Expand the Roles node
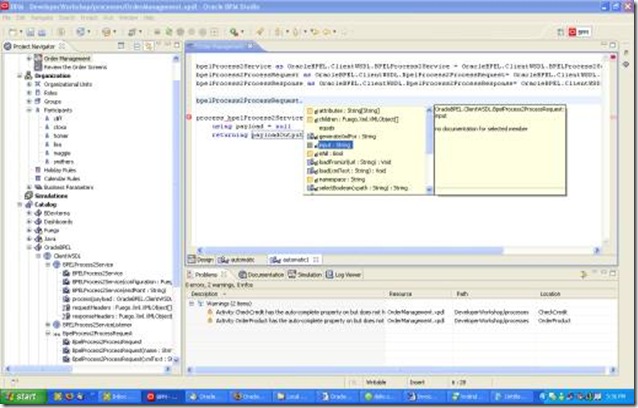Viewport: 638px width, 408px height. coord(29,93)
